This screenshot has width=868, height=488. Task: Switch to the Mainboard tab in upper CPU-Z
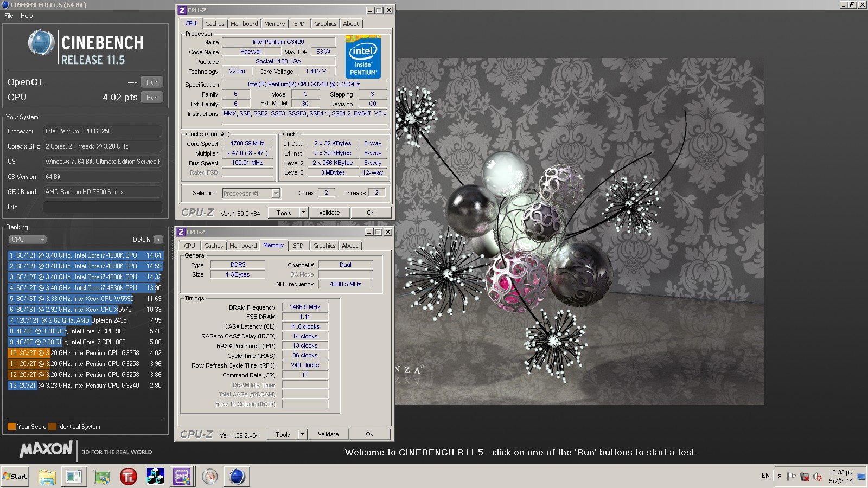[x=244, y=24]
